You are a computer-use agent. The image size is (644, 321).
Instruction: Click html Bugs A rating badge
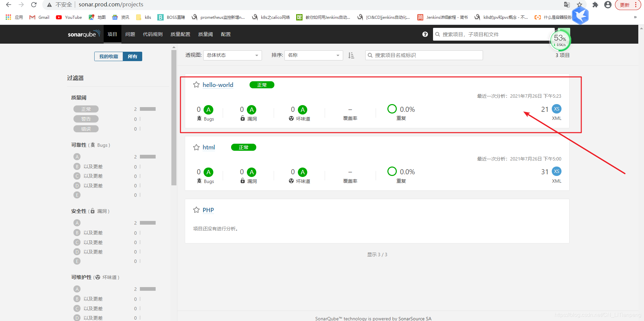point(208,172)
